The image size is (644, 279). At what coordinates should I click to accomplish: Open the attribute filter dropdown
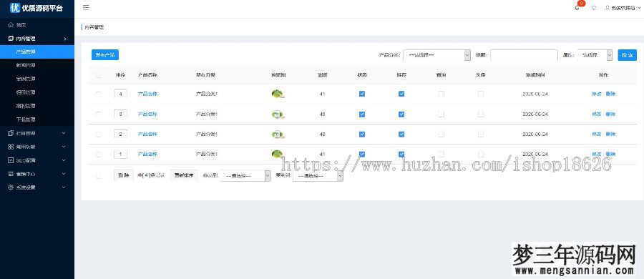pyautogui.click(x=595, y=55)
